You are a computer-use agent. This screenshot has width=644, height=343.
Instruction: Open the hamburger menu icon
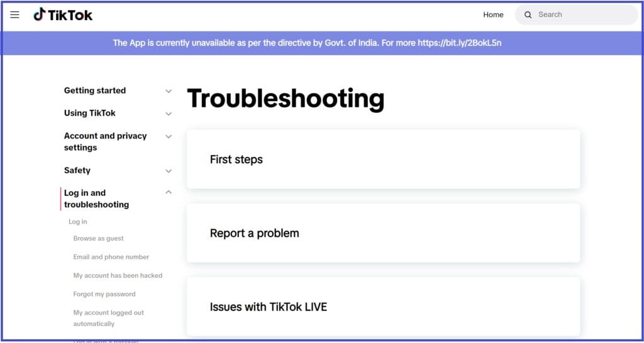(15, 15)
